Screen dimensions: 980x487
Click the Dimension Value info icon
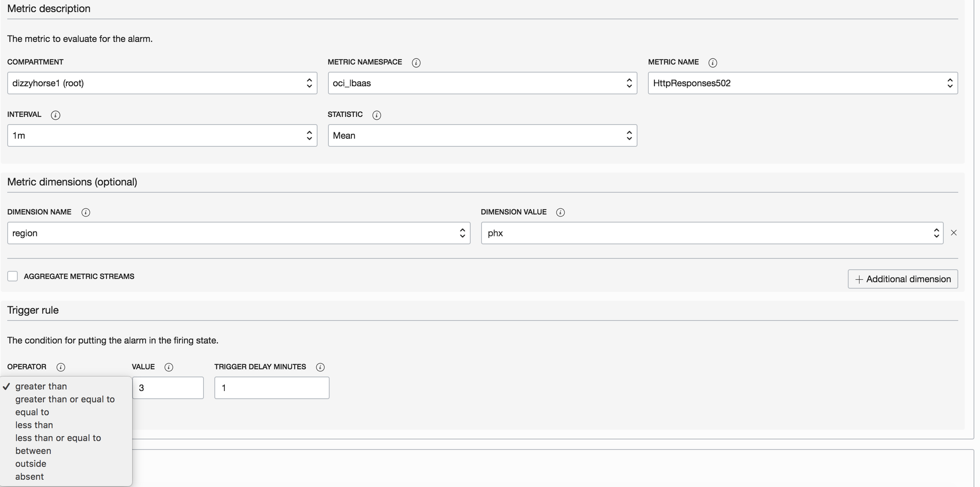561,212
